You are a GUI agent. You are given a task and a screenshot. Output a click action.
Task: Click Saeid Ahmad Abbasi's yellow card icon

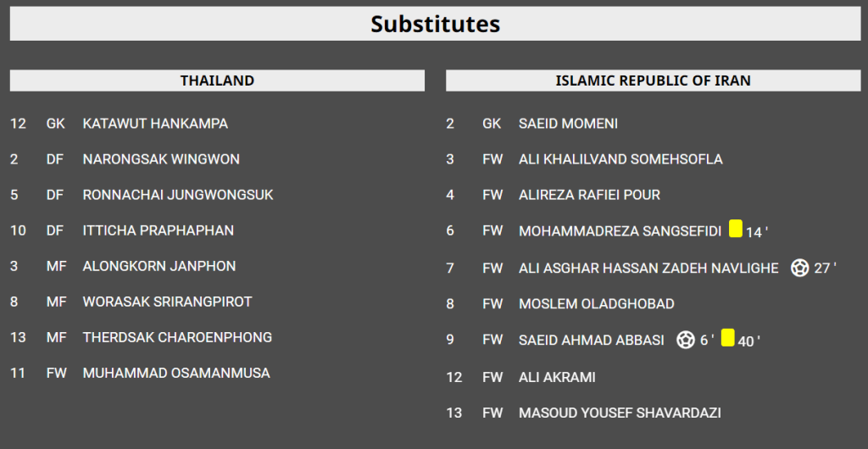pyautogui.click(x=727, y=339)
